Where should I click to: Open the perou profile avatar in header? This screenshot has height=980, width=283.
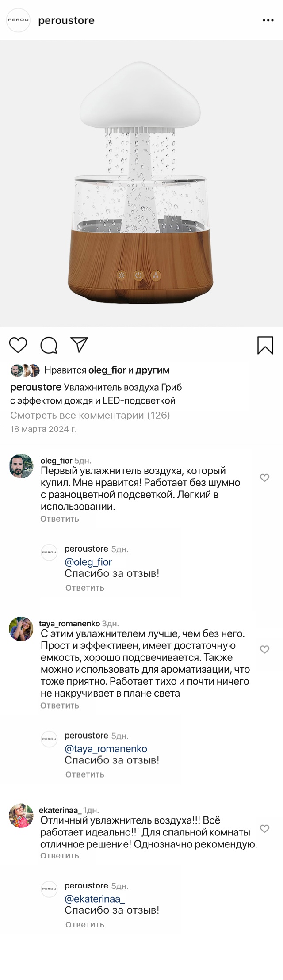coord(18,20)
